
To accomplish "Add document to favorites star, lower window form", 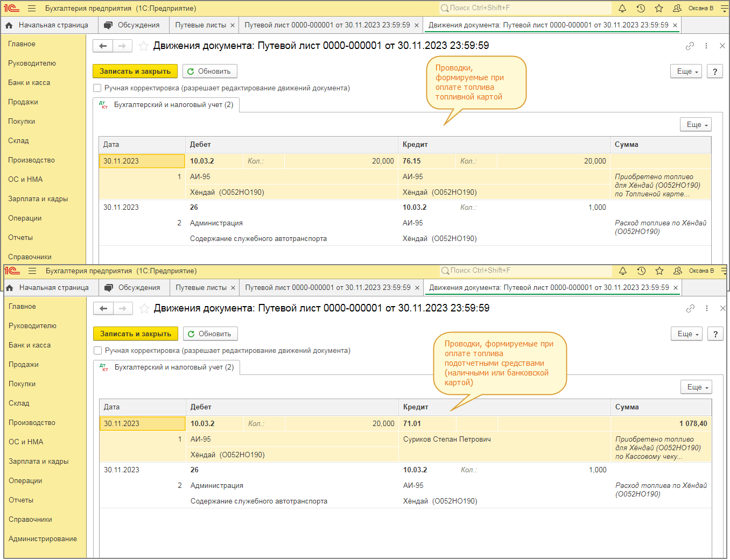I will [x=144, y=308].
